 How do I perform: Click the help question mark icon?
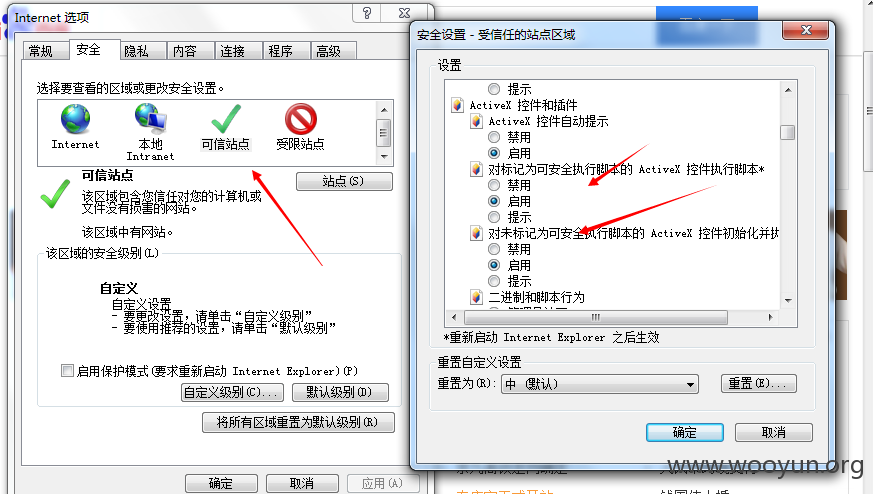(x=367, y=13)
